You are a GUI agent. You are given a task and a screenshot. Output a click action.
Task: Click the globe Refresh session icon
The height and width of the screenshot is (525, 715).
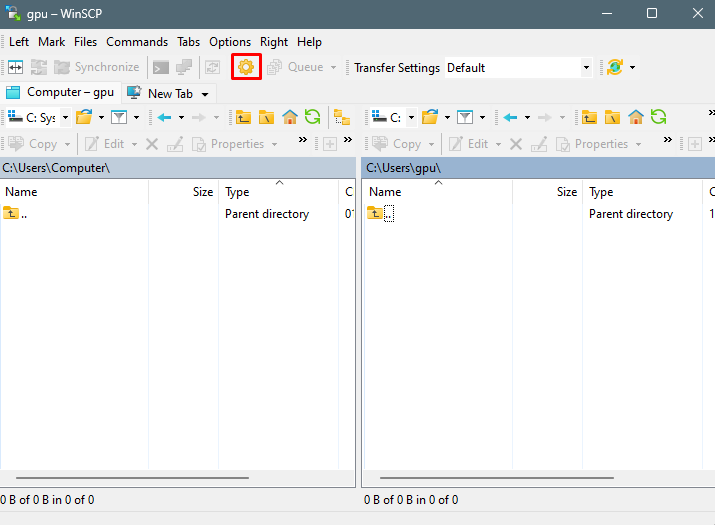(x=615, y=67)
